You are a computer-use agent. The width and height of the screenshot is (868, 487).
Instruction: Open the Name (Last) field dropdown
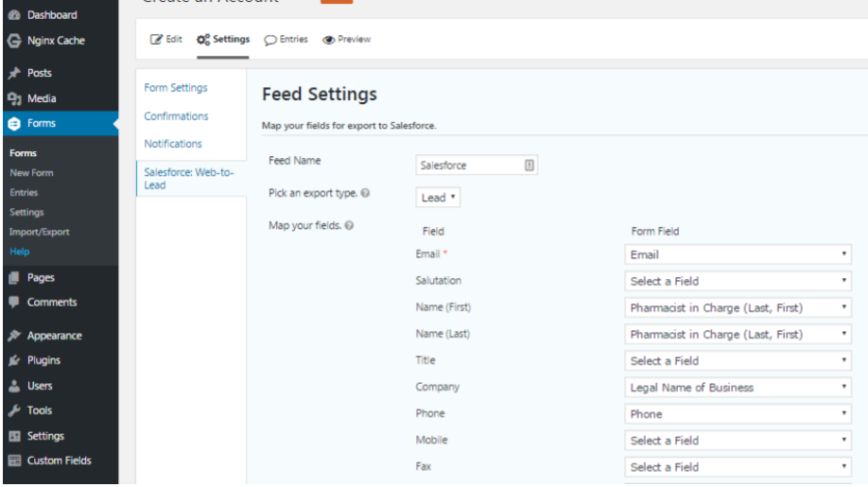738,334
